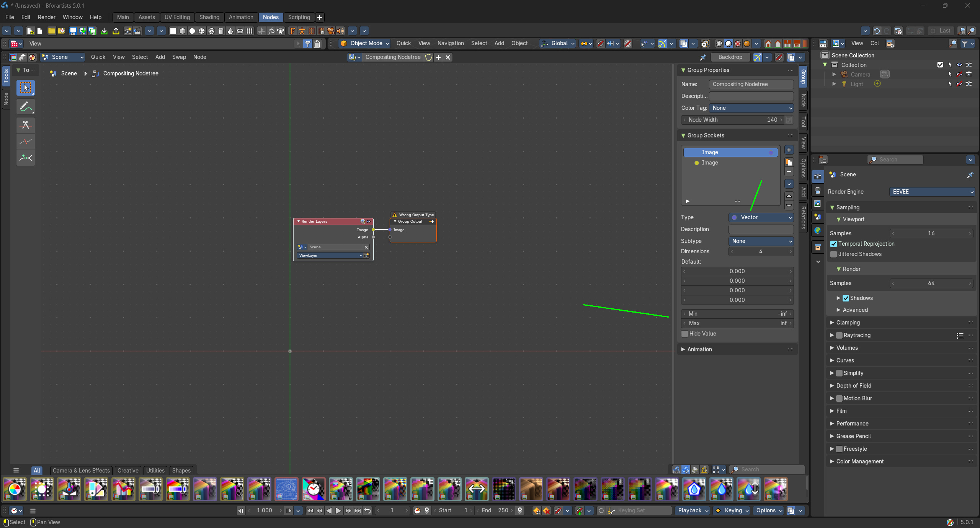Screen dimensions: 980x528
Task: Select the Camera & Lens Effects category
Action: (x=81, y=470)
